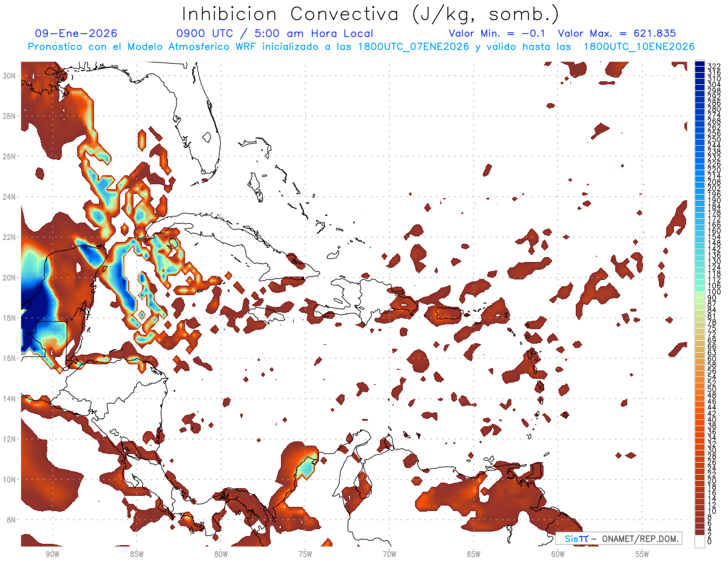The width and height of the screenshot is (728, 562).
Task: Select the 'Valor Min. = -0.1' readout
Action: click(x=497, y=33)
